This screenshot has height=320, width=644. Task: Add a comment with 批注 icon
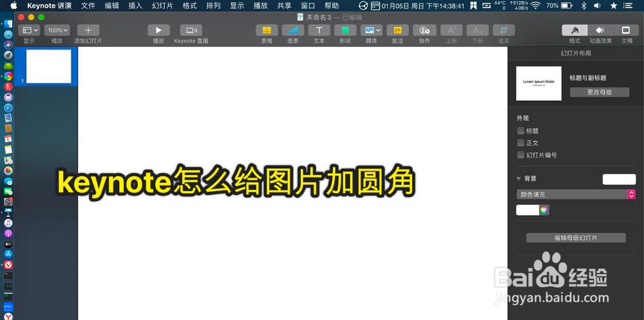(397, 30)
